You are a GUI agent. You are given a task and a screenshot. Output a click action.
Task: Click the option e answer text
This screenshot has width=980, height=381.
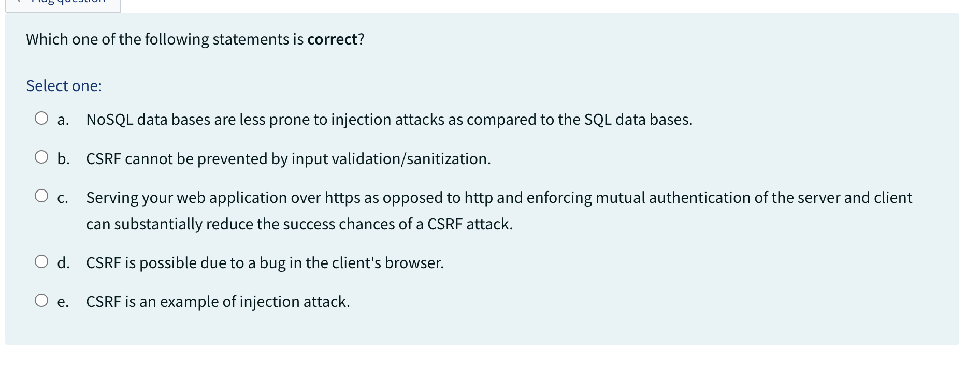(218, 301)
